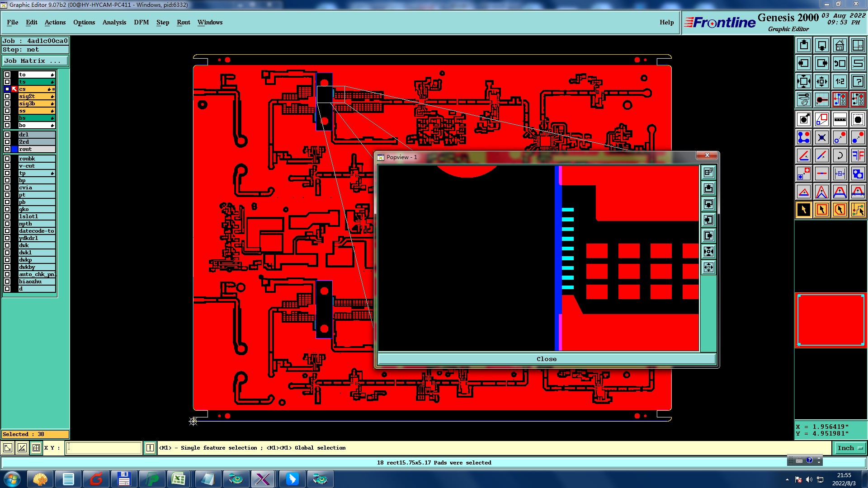Screen dimensions: 868x488
Task: Click the 1:2 zoom ratio icon
Action: [x=840, y=81]
